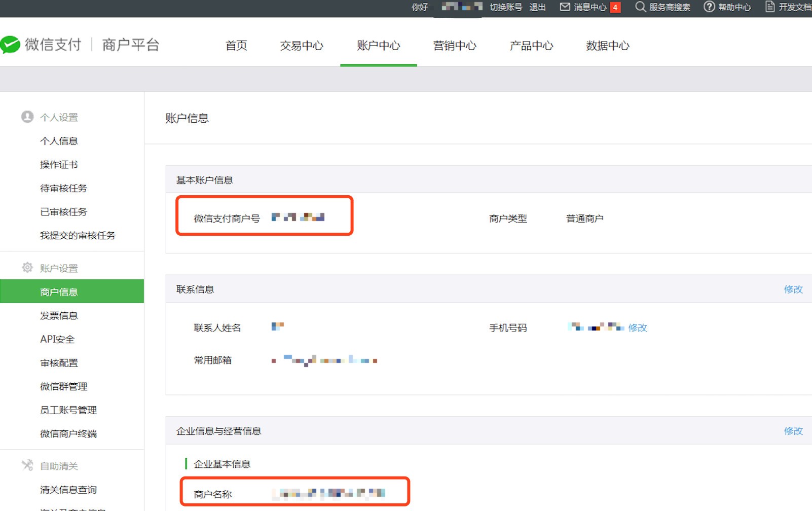Click the WeChat Pay green logo icon
Screen dimensions: 812x511
point(10,45)
